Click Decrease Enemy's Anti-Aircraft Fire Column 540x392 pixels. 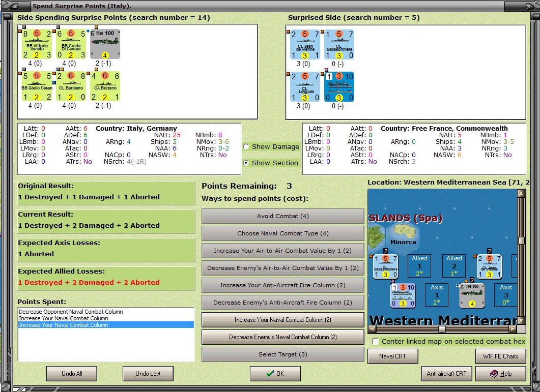tap(283, 303)
